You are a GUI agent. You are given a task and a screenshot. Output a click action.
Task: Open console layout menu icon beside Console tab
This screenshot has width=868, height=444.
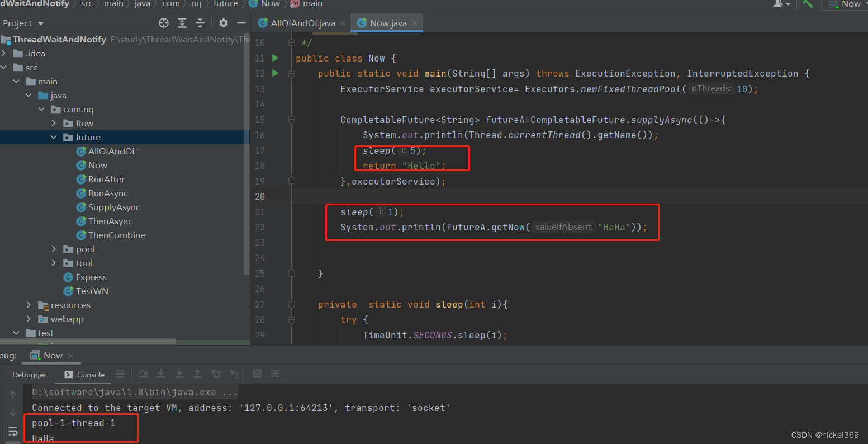click(120, 374)
